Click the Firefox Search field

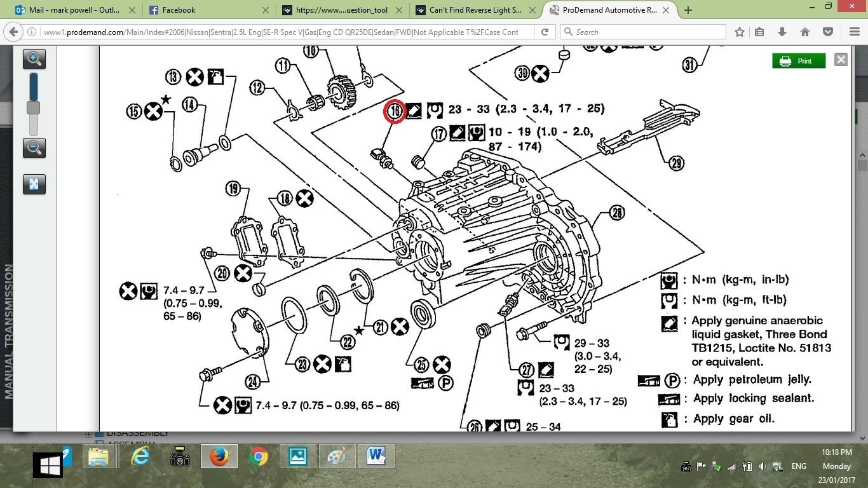642,32
